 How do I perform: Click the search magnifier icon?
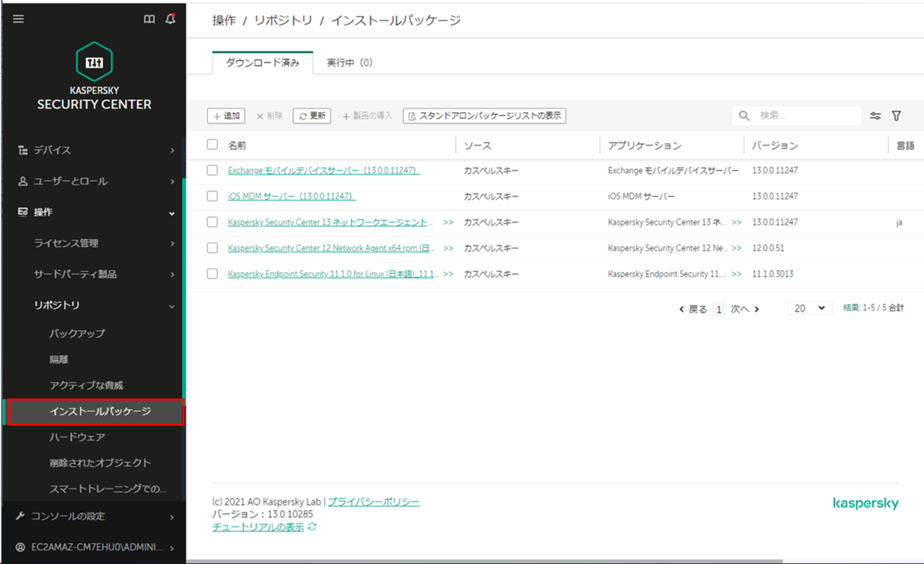click(744, 116)
